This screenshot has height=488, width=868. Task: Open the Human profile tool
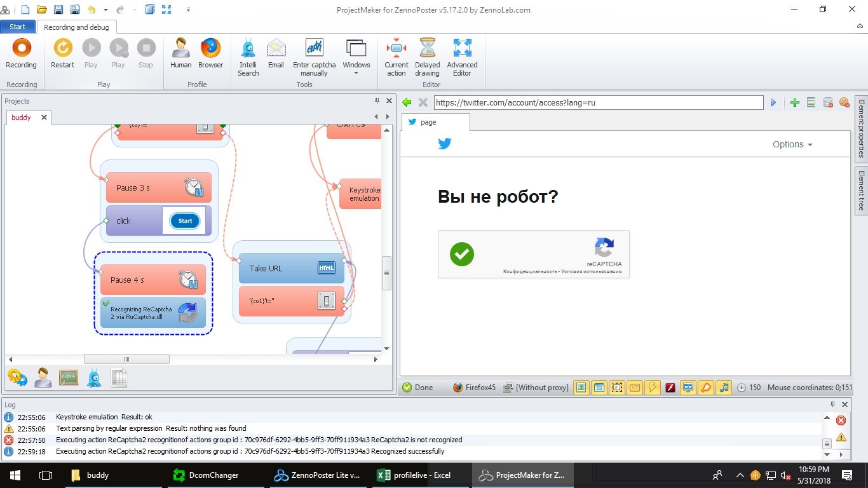(180, 53)
